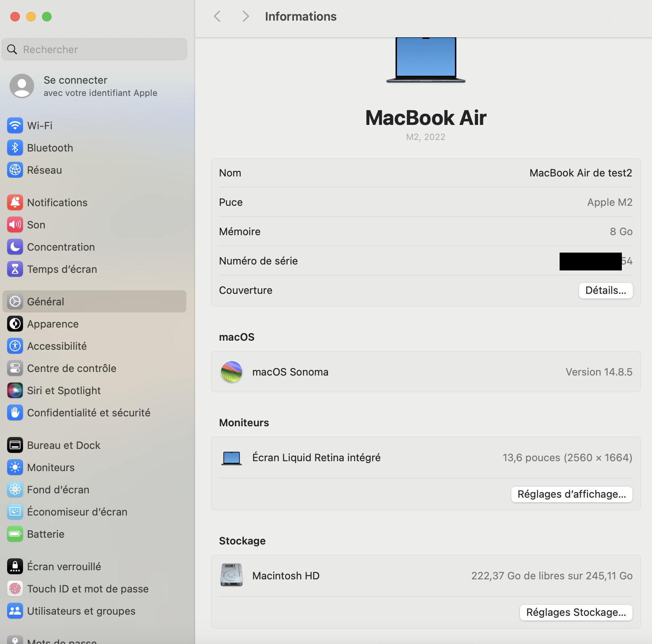Click the Détails button for Couverture
652x644 pixels.
pos(606,290)
